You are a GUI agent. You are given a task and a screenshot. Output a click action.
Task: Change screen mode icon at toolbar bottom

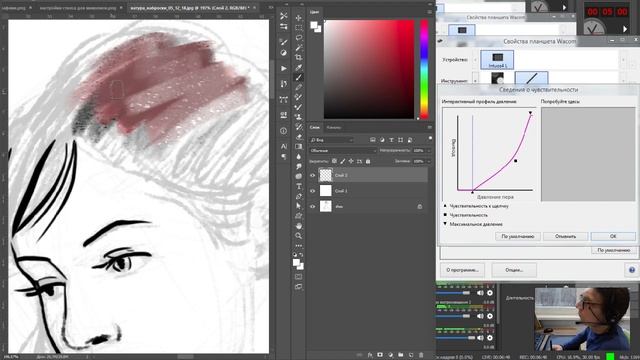[299, 287]
